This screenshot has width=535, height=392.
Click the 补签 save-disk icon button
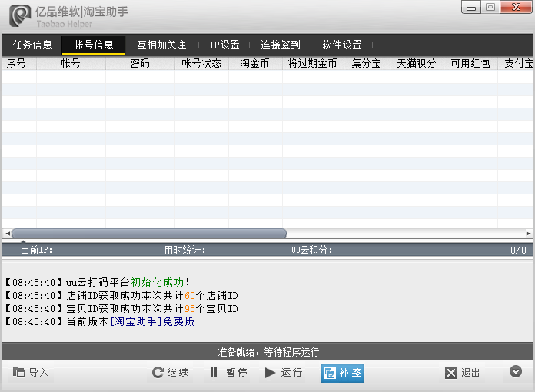coord(342,373)
